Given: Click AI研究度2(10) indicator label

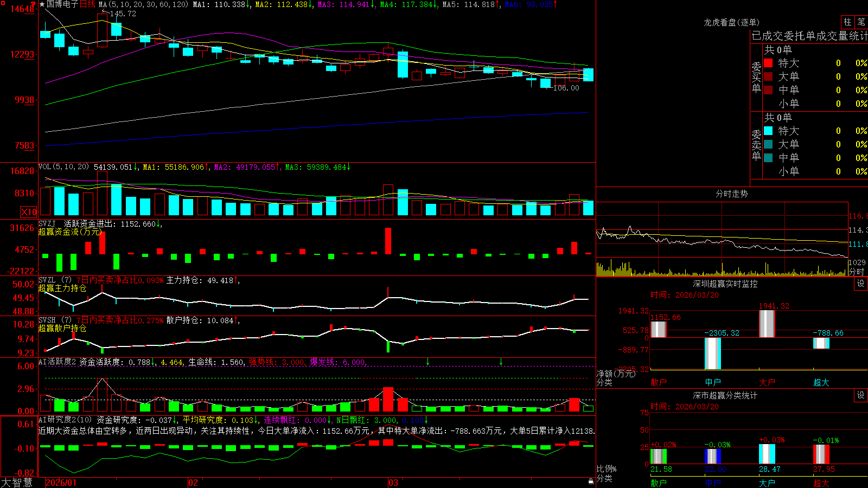Looking at the screenshot, I should tap(66, 420).
